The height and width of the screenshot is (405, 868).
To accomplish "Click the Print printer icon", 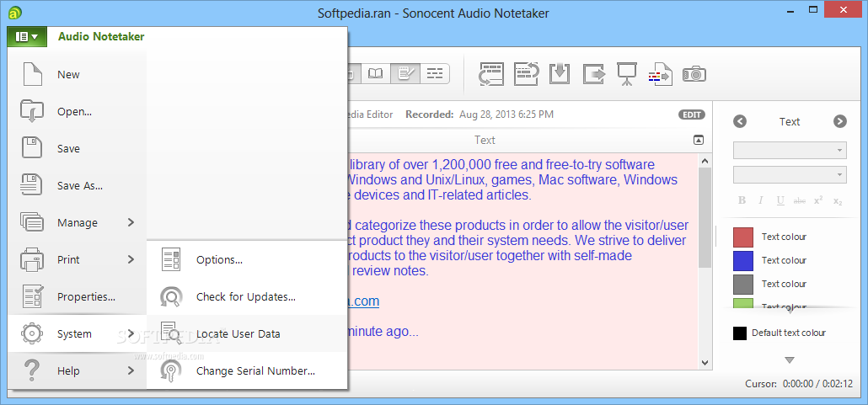I will (32, 259).
